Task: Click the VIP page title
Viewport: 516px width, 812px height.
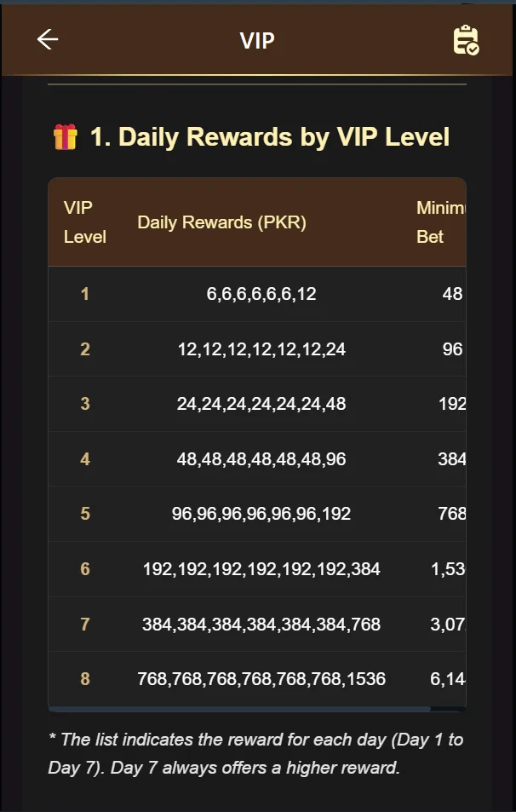Action: (257, 40)
